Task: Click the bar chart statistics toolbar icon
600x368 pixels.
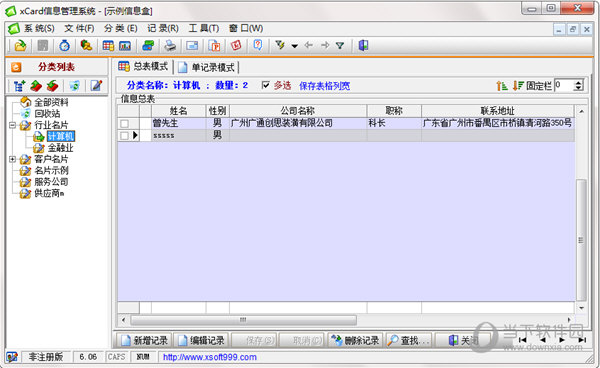Action: [125, 46]
